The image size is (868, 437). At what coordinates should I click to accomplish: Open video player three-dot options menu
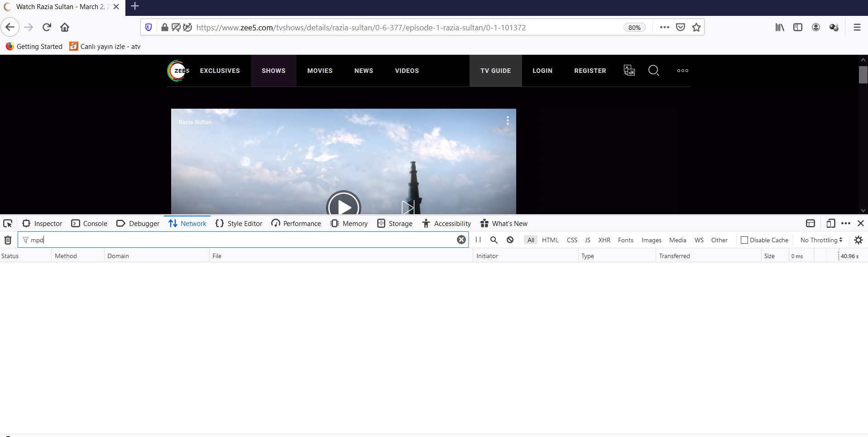pyautogui.click(x=508, y=120)
